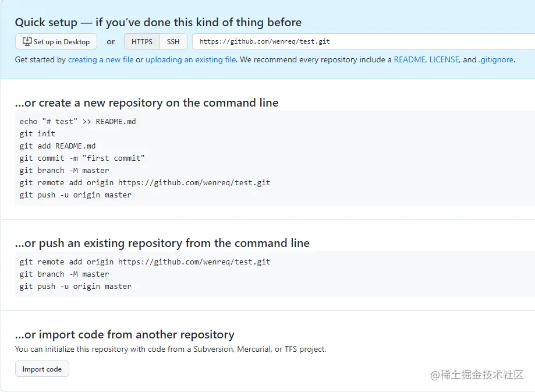Click the create repository command line heading

coord(147,103)
